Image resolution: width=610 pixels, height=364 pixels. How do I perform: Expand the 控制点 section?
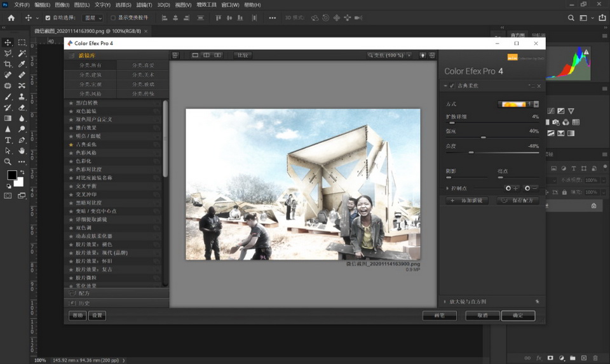[447, 188]
